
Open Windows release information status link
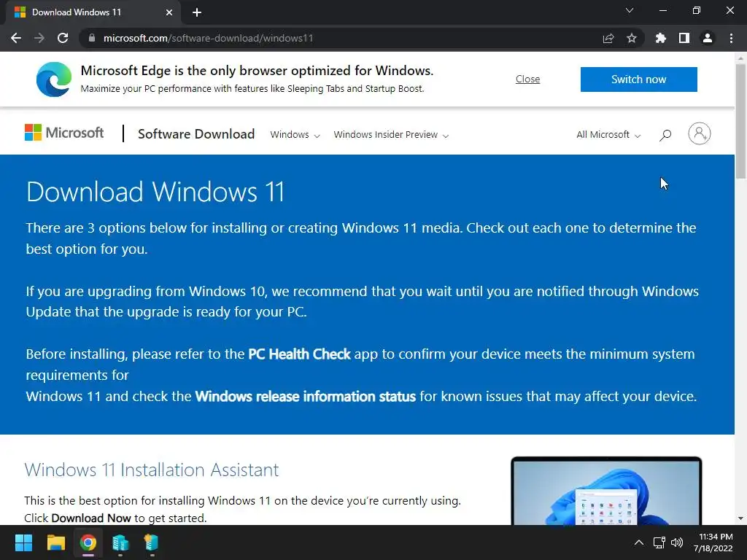point(306,396)
